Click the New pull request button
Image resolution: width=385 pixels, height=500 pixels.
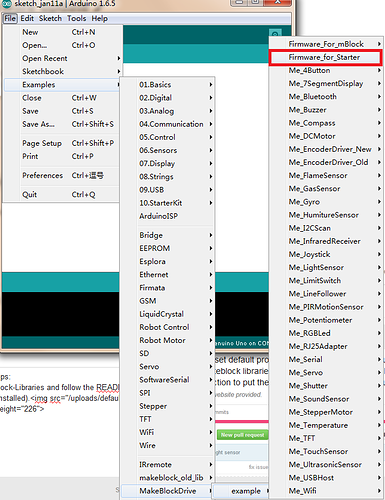(242, 435)
